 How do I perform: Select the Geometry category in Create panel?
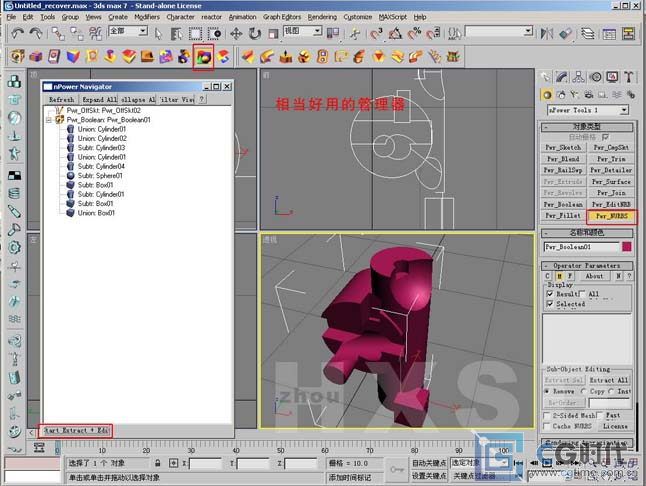pyautogui.click(x=547, y=95)
